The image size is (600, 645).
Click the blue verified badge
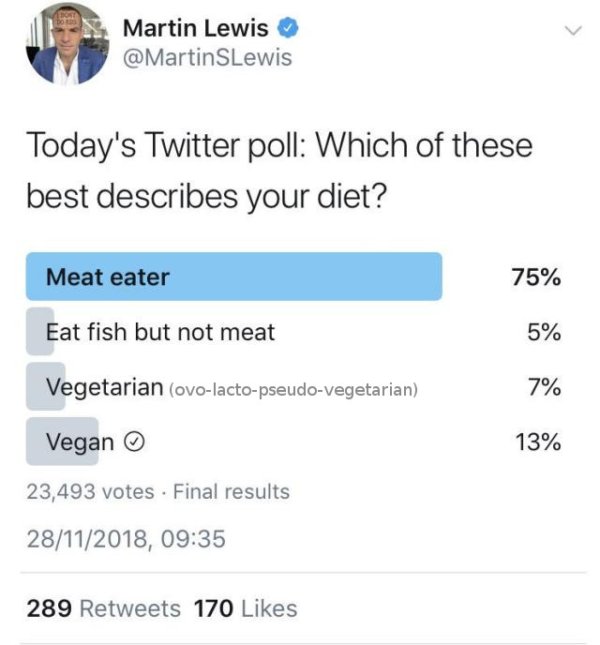click(289, 29)
